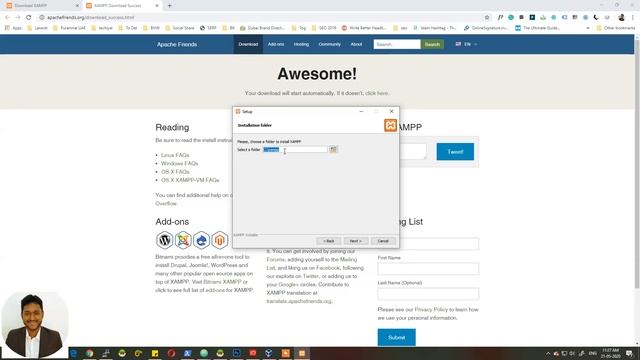The height and width of the screenshot is (360, 640).
Task: Click the WordPress add-on icon
Action: pos(164,240)
